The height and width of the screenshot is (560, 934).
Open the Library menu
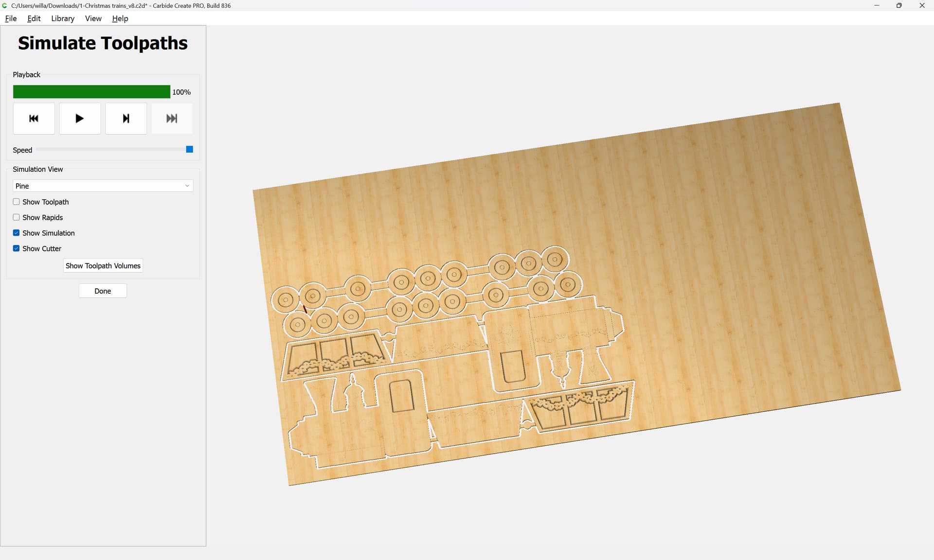(63, 18)
